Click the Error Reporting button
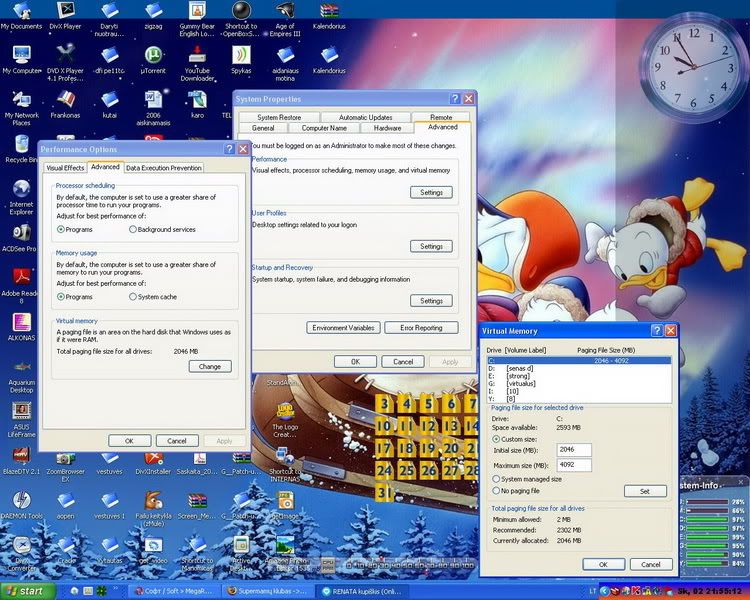The width and height of the screenshot is (750, 600). coord(421,328)
